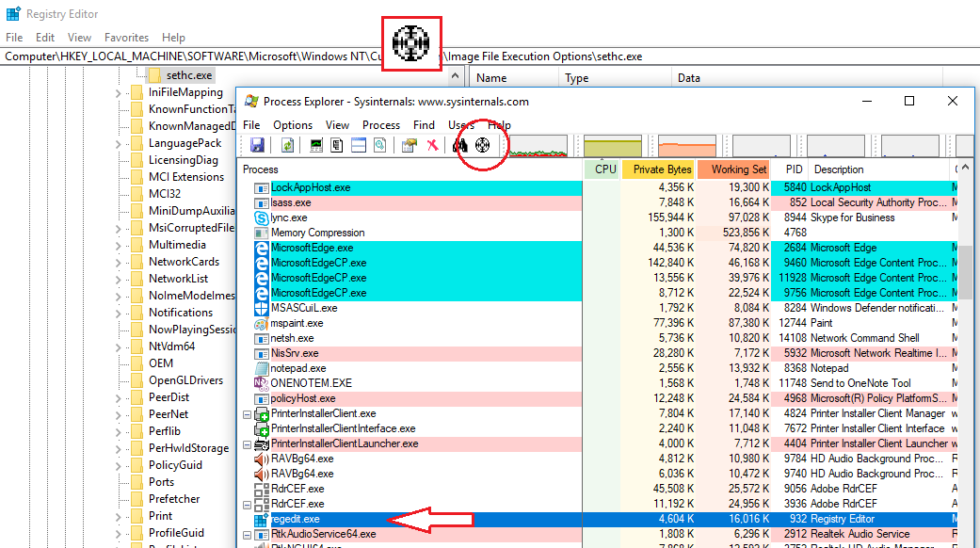Click the icon beside LockAppHost.exe
The image size is (980, 548).
262,187
